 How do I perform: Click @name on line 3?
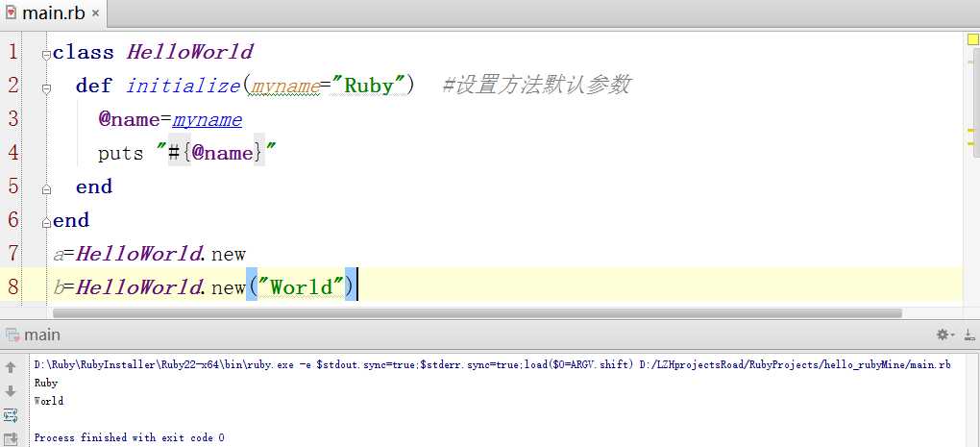[128, 119]
